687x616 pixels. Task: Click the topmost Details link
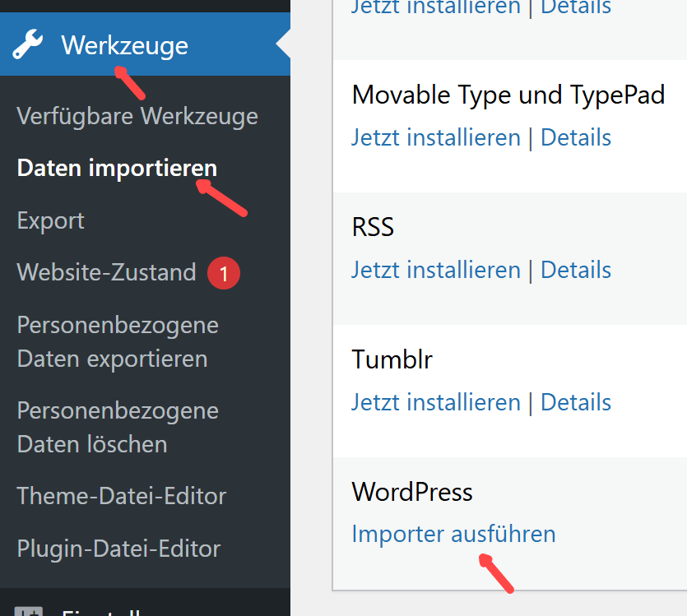click(576, 7)
